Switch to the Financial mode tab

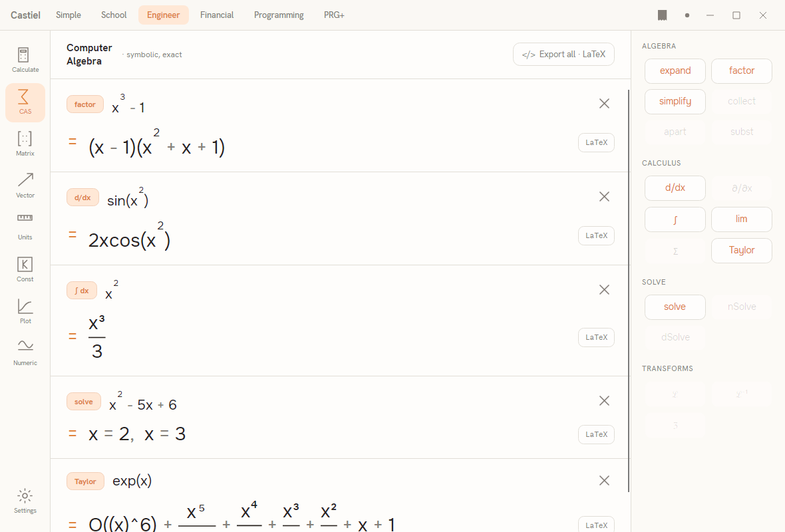pos(217,15)
